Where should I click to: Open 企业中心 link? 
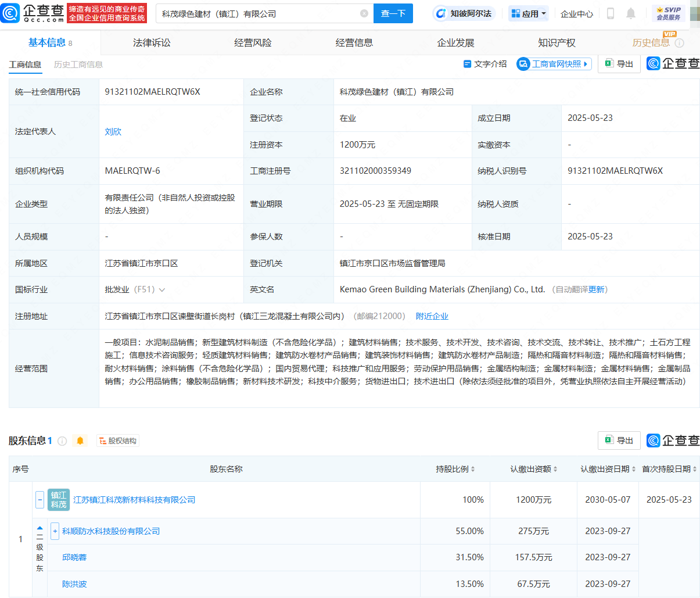[x=577, y=13]
